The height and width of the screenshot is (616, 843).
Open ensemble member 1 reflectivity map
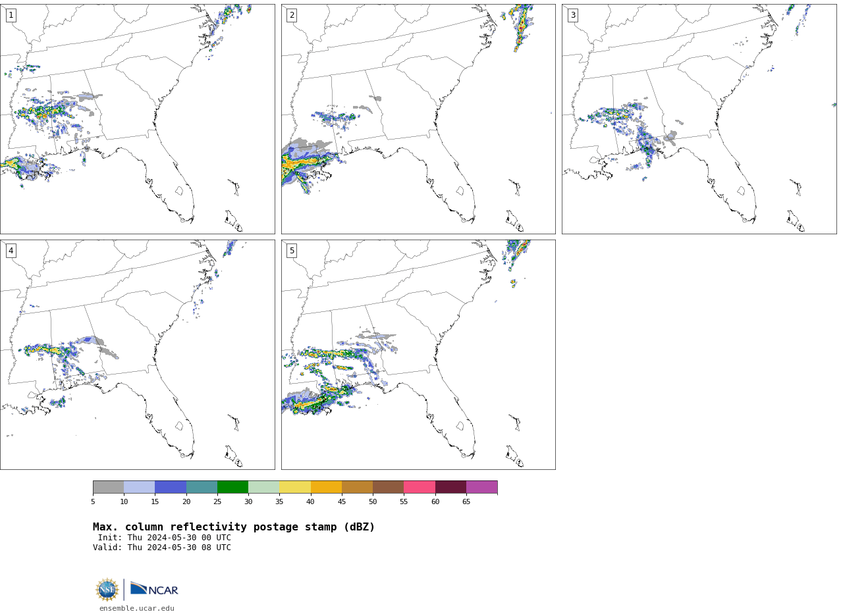tap(137, 119)
